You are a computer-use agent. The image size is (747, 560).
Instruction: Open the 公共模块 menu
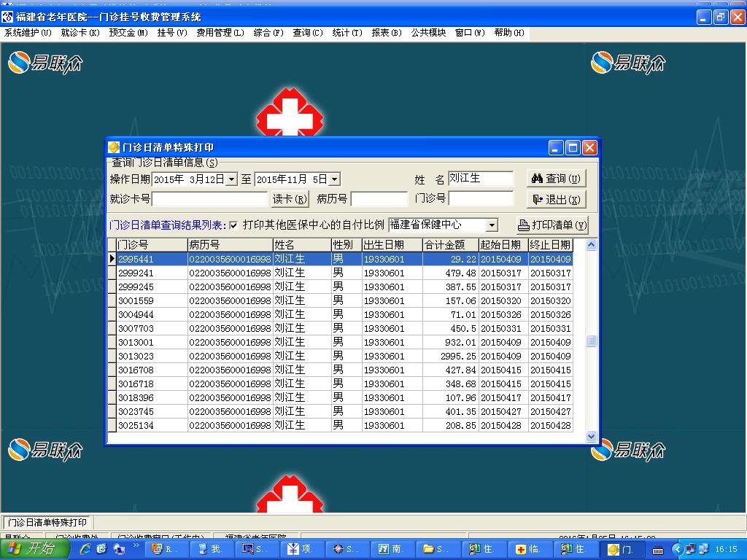[428, 32]
